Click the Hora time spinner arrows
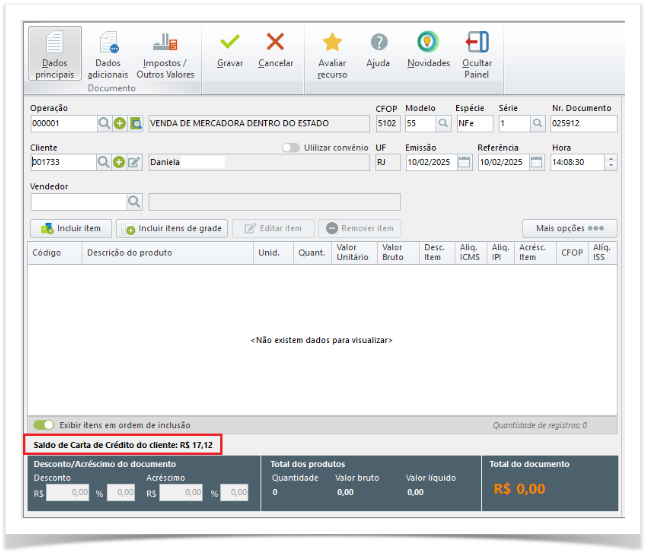Image resolution: width=649 pixels, height=553 pixels. (611, 162)
